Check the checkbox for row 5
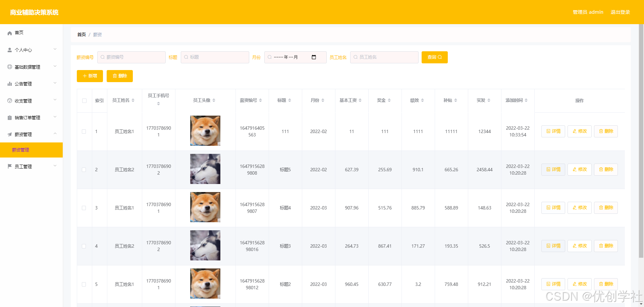This screenshot has height=307, width=644. pyautogui.click(x=84, y=284)
